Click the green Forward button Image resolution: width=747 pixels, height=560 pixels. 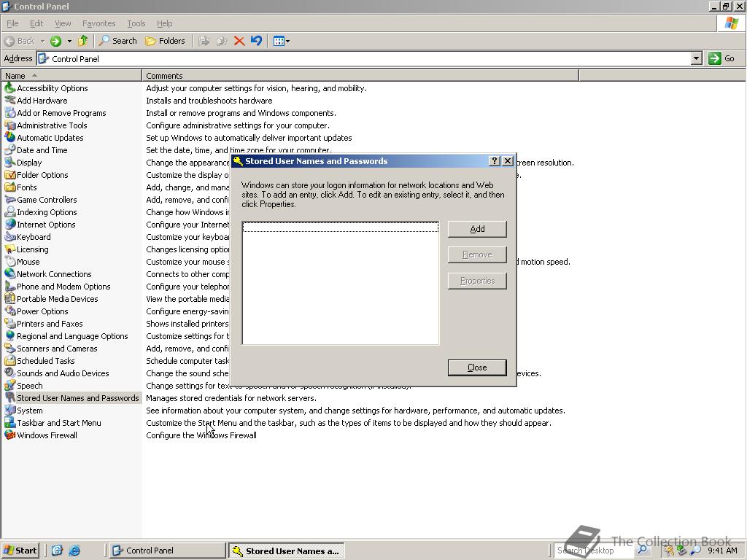(55, 41)
